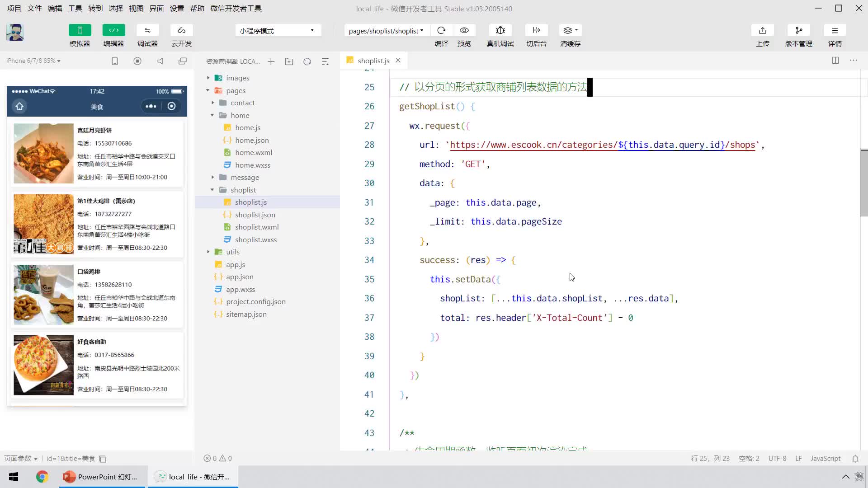Viewport: 868px width, 488px height.
Task: Click the simulator device rotate icon
Action: tap(115, 61)
